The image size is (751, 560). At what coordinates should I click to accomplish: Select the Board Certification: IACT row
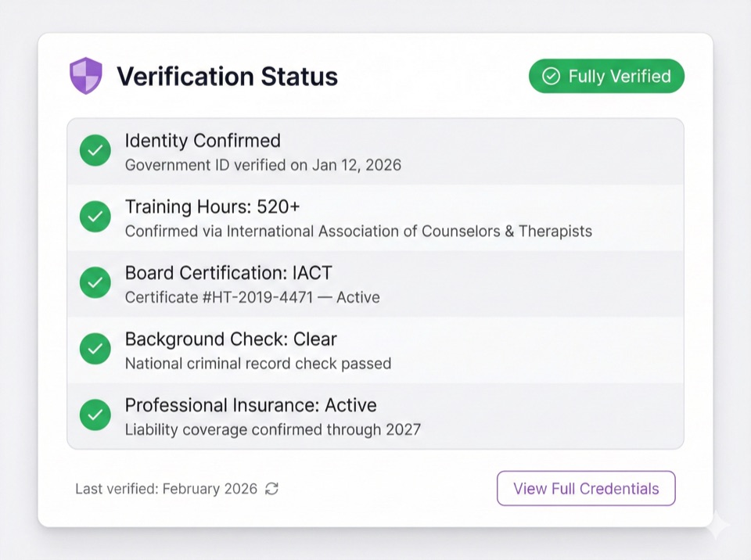click(375, 282)
